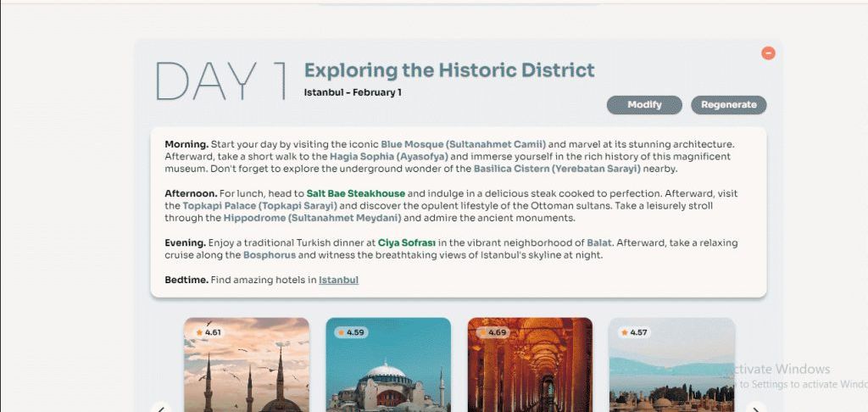868x412 pixels.
Task: Select the Topkapi photo rated 4.57
Action: coord(672,365)
